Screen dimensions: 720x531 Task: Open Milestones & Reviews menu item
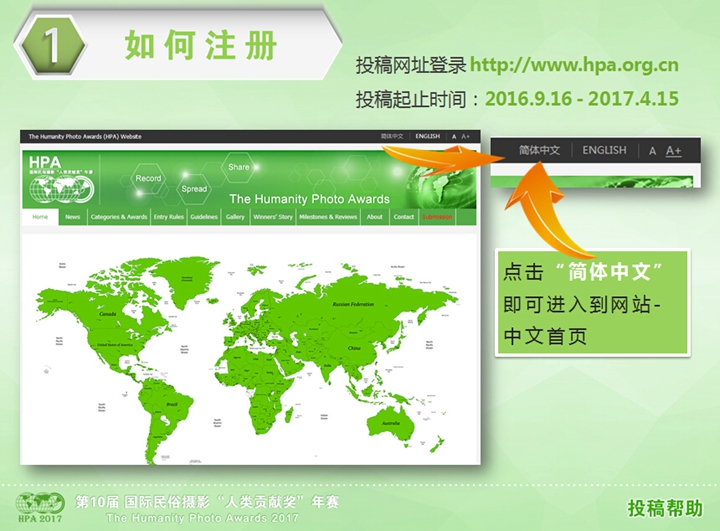coord(328,217)
